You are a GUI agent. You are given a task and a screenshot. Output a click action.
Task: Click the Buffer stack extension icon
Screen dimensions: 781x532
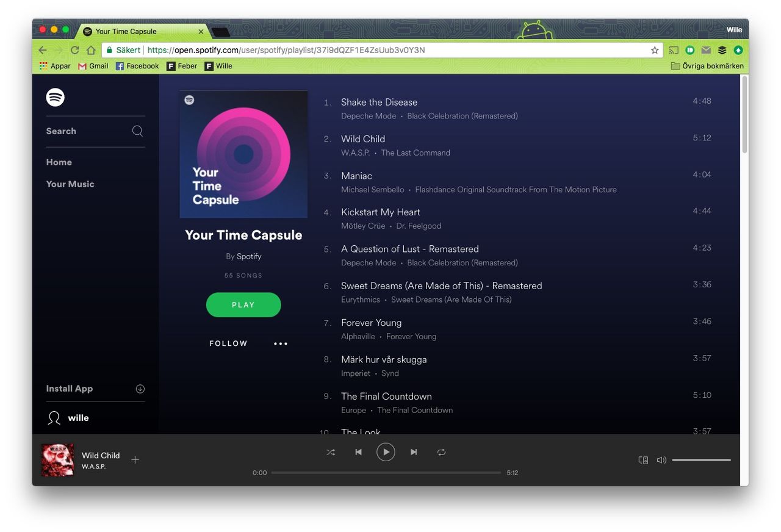point(722,50)
